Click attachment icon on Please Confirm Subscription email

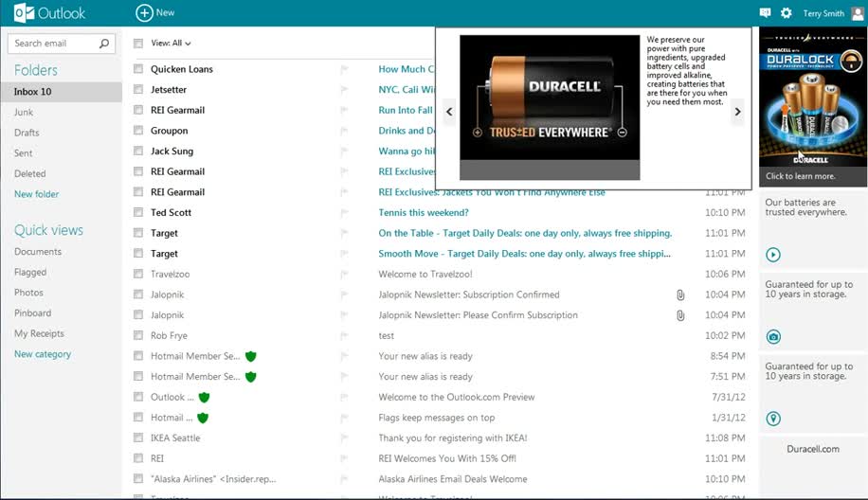(x=680, y=315)
